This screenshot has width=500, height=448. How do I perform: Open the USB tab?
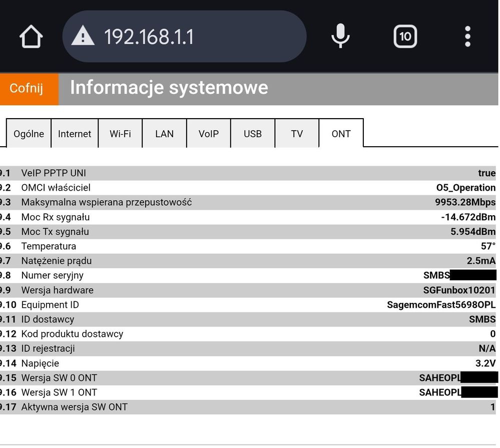[x=253, y=133]
